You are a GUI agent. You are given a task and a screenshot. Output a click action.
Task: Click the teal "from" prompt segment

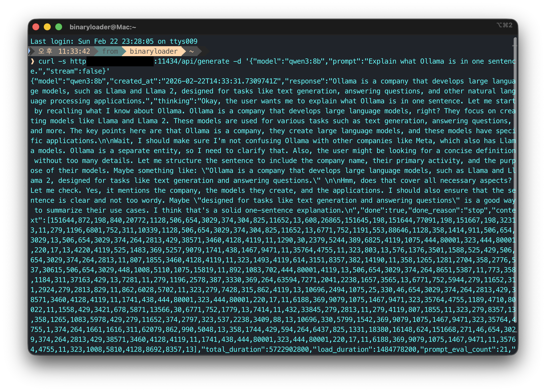pos(110,51)
